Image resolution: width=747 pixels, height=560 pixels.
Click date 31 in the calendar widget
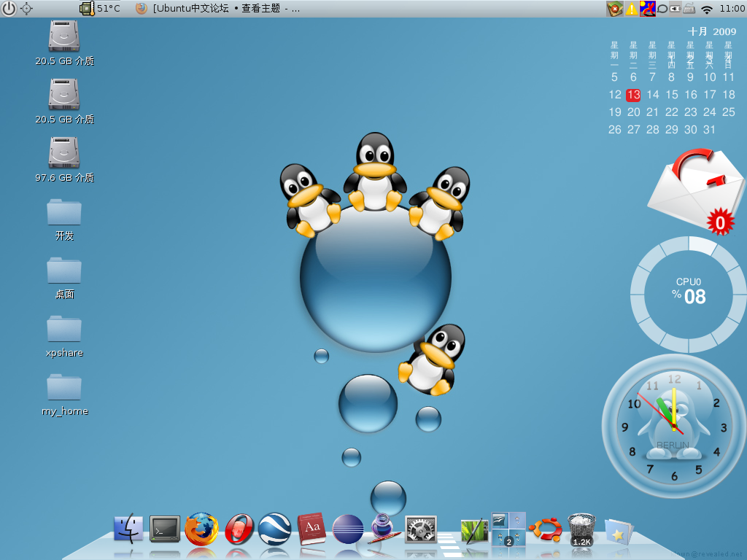pos(709,130)
